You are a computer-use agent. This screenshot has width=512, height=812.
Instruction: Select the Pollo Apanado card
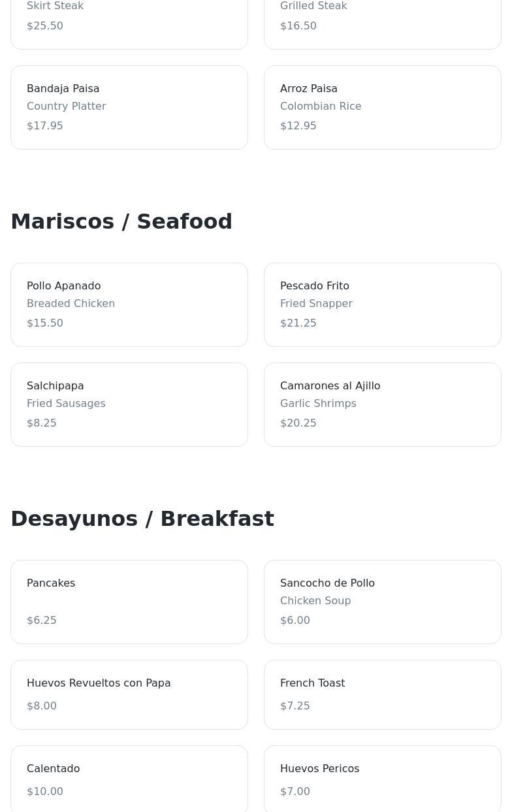click(129, 304)
